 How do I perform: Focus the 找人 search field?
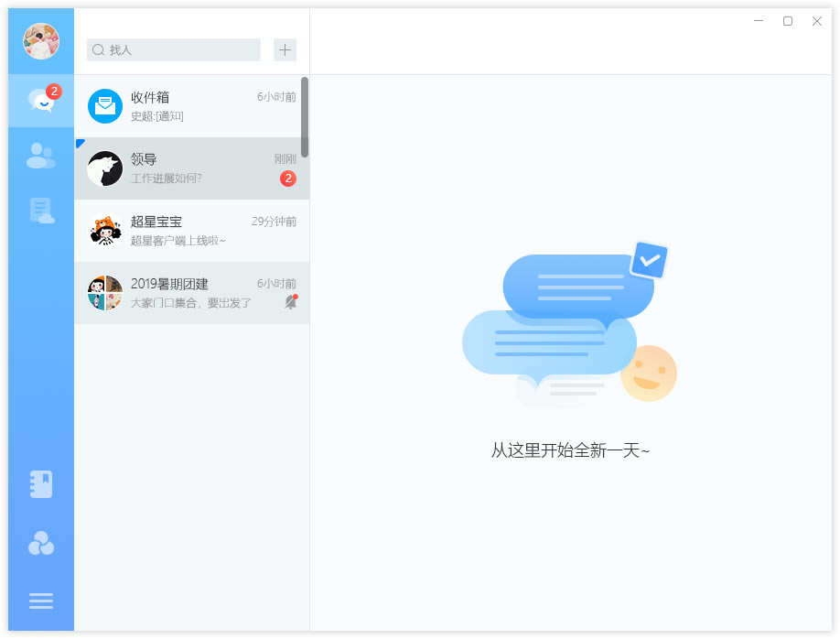(x=174, y=49)
